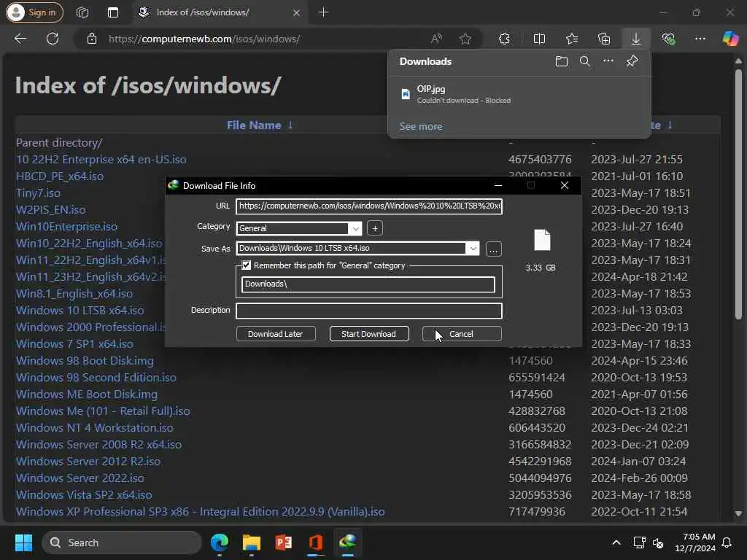Screen dimensions: 747x560
Task: Sort by File Name column arrow
Action: tap(290, 125)
